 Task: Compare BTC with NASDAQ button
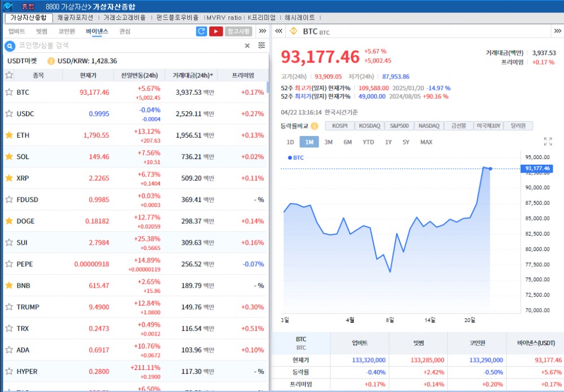429,125
